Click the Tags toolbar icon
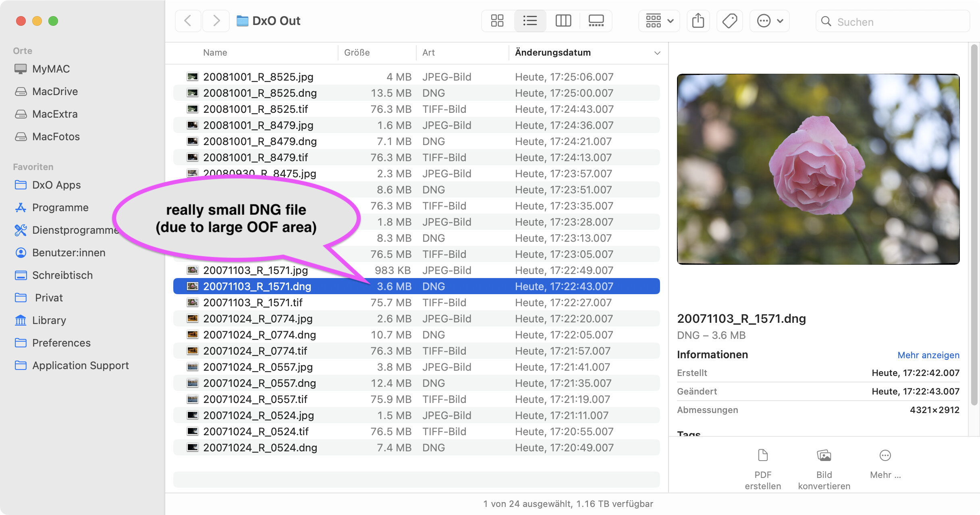 [729, 21]
